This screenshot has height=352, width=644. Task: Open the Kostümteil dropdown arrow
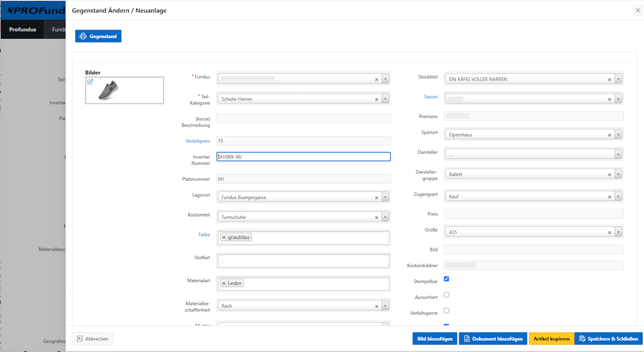pyautogui.click(x=385, y=217)
